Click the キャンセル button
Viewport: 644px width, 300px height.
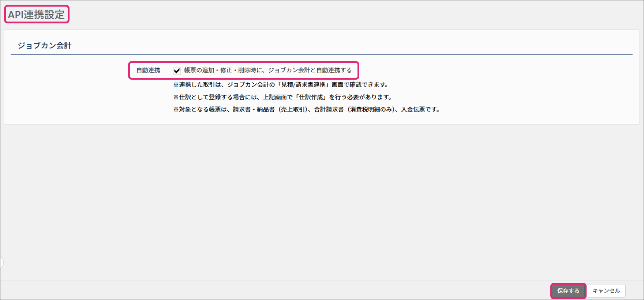tap(606, 291)
